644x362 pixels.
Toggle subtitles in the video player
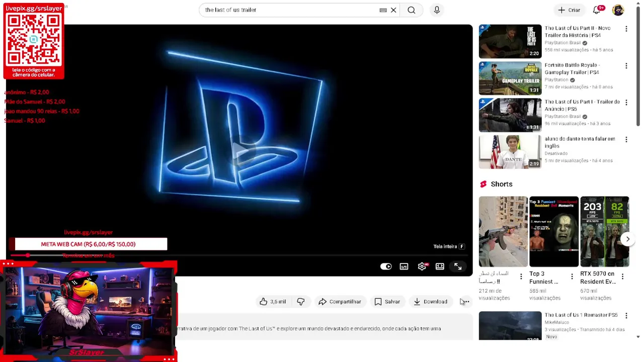pos(404,266)
